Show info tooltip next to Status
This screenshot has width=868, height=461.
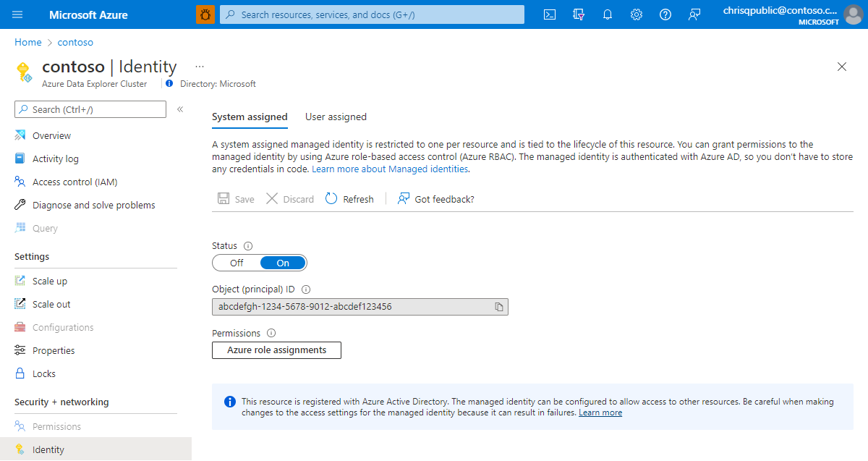(248, 246)
